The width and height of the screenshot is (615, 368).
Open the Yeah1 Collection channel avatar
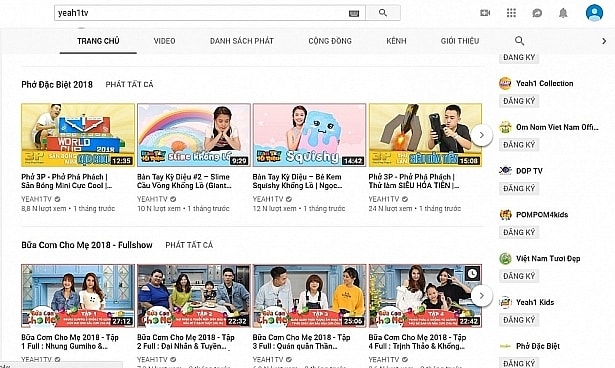click(x=505, y=83)
